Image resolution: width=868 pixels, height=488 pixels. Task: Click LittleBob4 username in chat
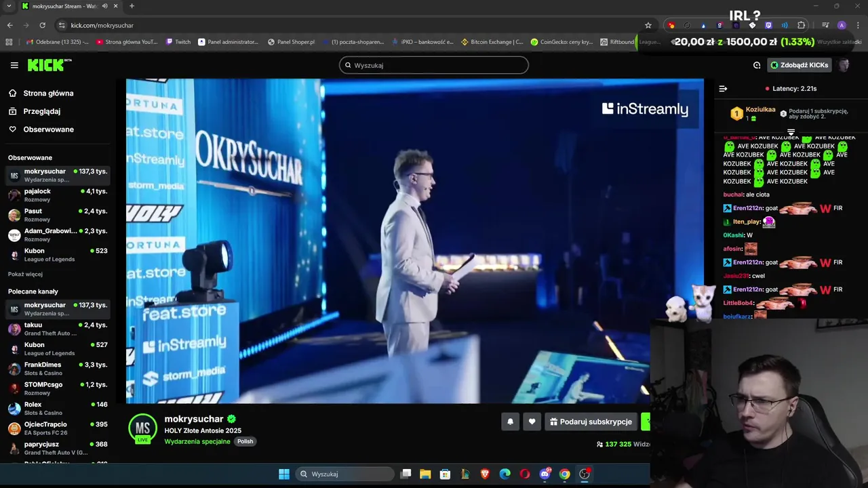point(738,303)
